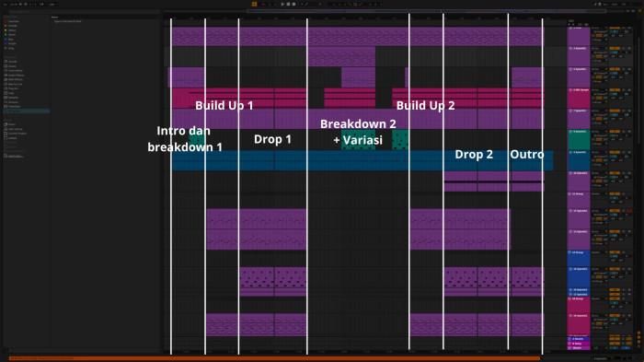Fold the teal-blue 9 Sylenth1 track
This screenshot has width=644, height=362.
(570, 152)
